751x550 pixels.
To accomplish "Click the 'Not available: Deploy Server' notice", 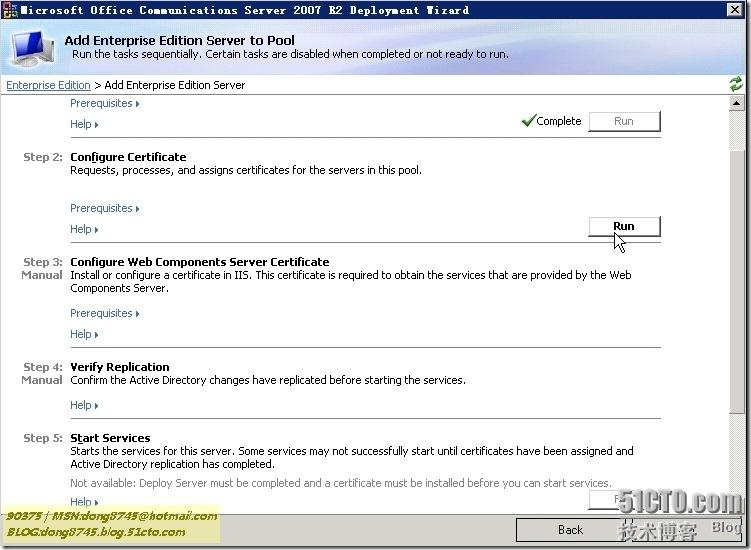I will coord(341,483).
